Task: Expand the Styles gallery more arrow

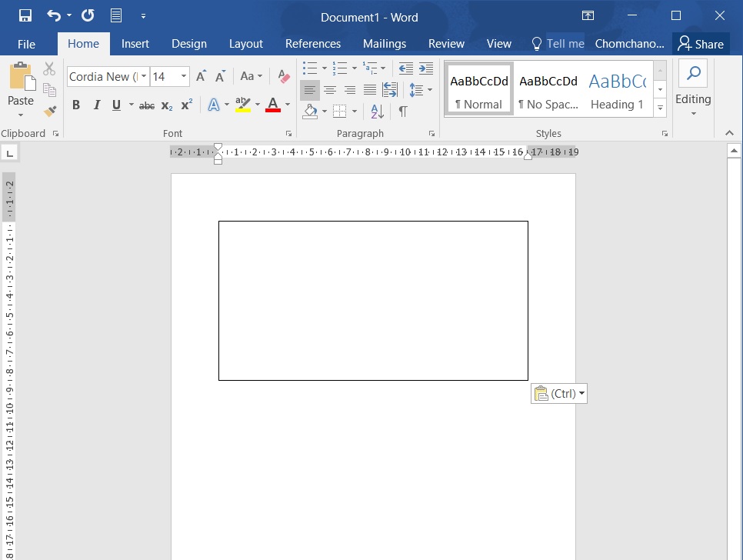Action: coord(660,108)
